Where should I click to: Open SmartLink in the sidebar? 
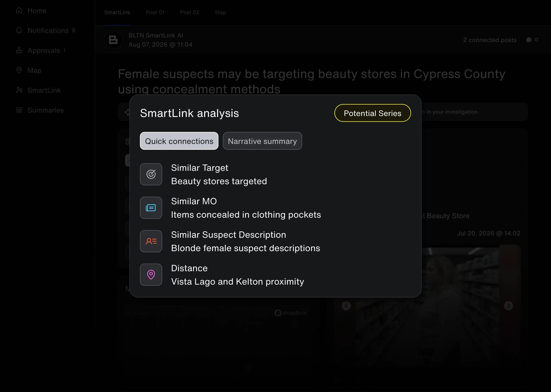[x=38, y=90]
